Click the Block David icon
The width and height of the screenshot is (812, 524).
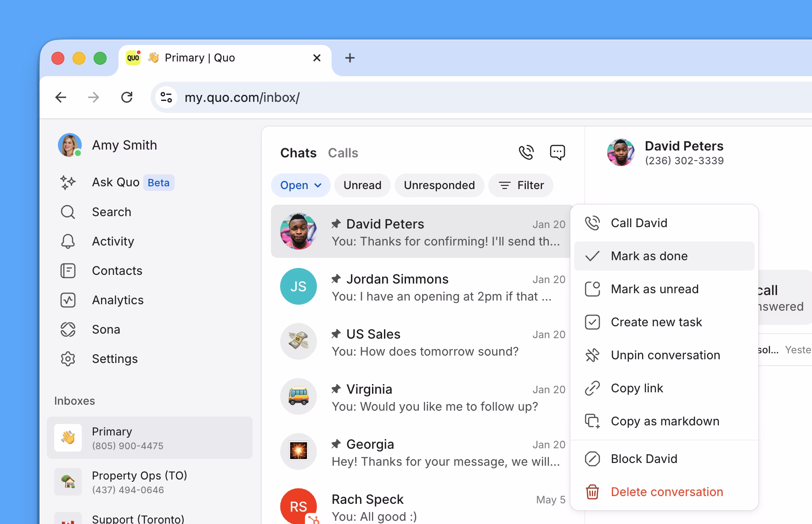(592, 459)
